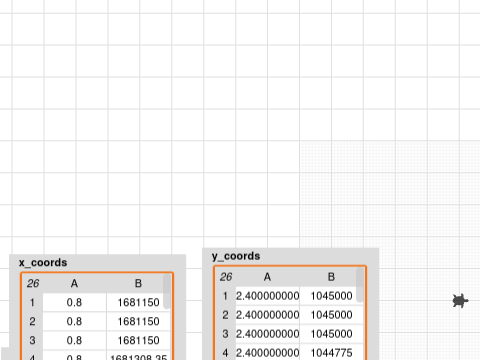Click cell A3 value 0.8 in x_coords
This screenshot has height=360, width=480.
[74, 341]
